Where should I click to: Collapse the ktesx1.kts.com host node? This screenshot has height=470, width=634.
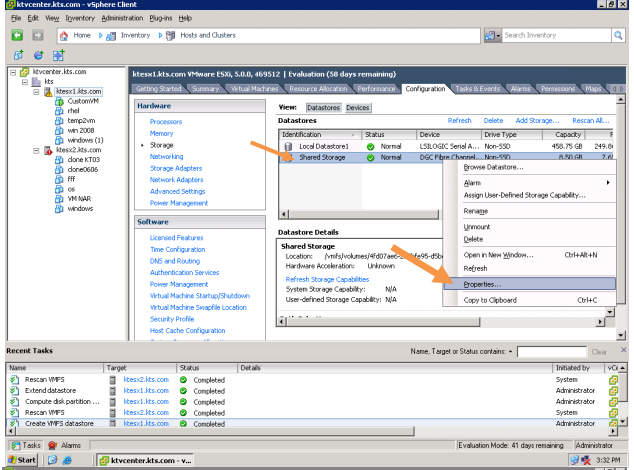[36, 92]
